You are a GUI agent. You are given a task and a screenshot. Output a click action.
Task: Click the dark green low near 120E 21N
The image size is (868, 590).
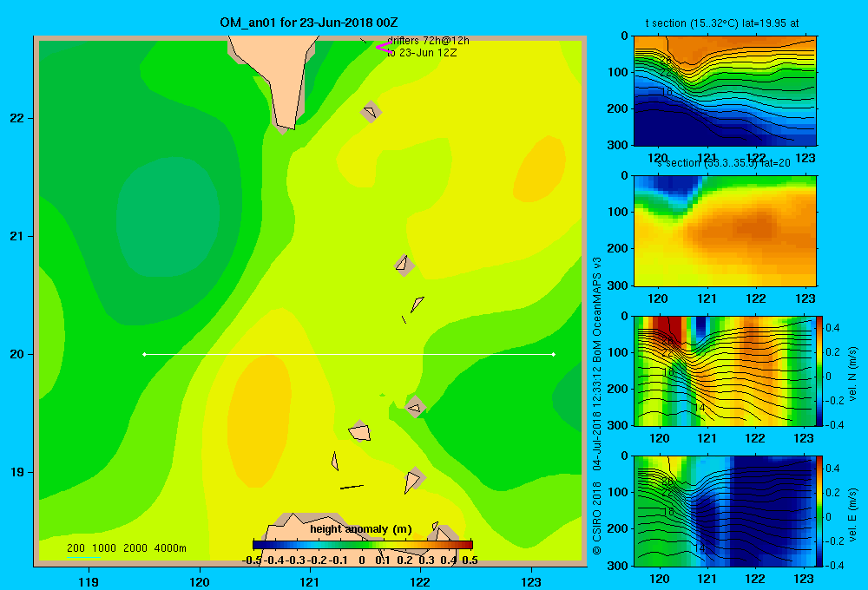168,217
